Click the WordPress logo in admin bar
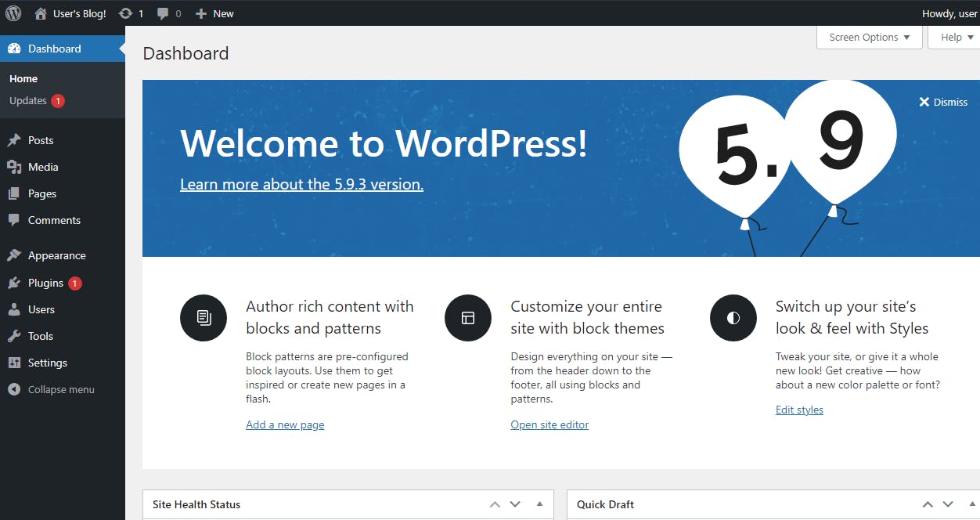 point(13,13)
